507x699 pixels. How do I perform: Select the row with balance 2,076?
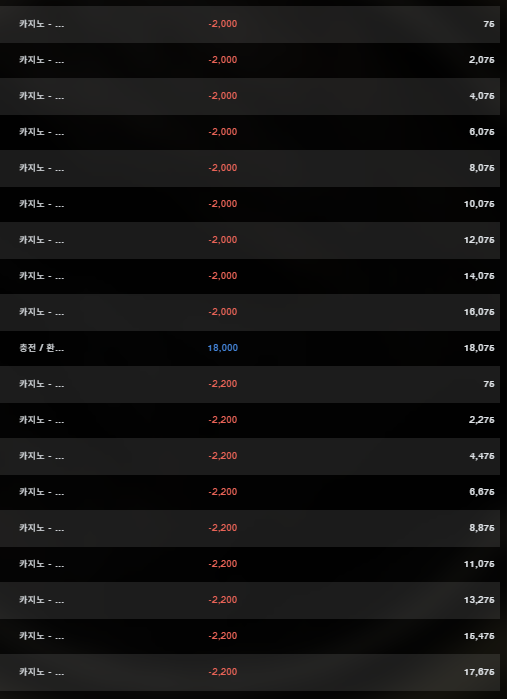250,60
